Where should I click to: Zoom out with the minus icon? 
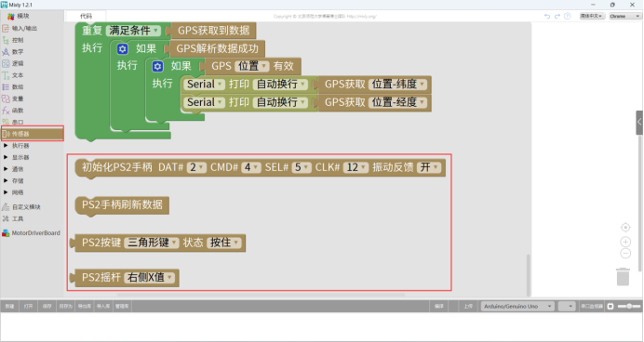tap(625, 254)
